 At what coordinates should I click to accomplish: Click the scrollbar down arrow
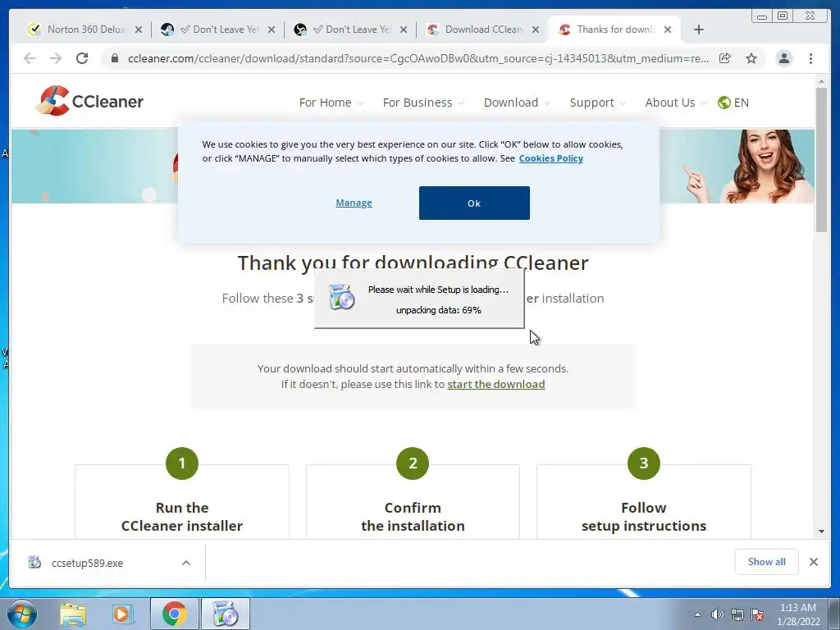pos(821,531)
